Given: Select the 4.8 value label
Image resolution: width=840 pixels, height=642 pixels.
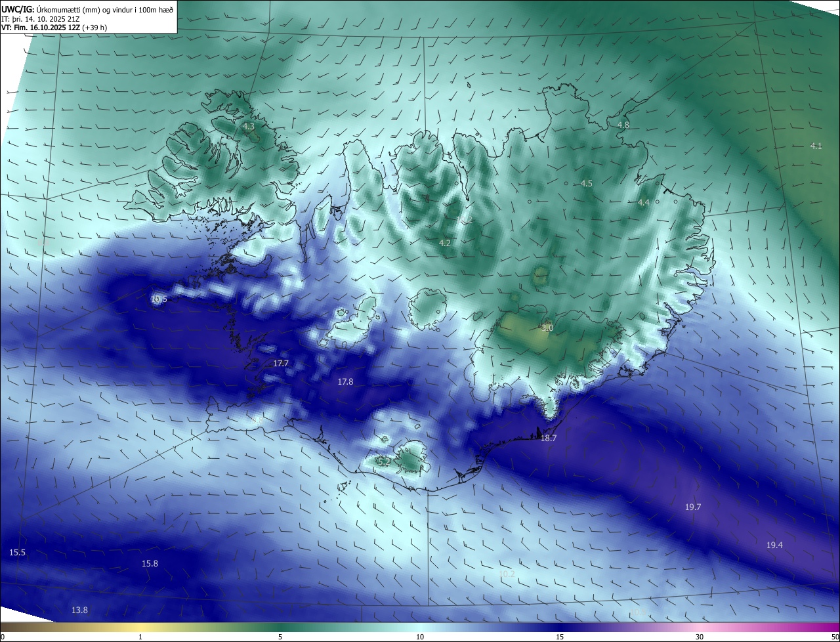Looking at the screenshot, I should 623,125.
